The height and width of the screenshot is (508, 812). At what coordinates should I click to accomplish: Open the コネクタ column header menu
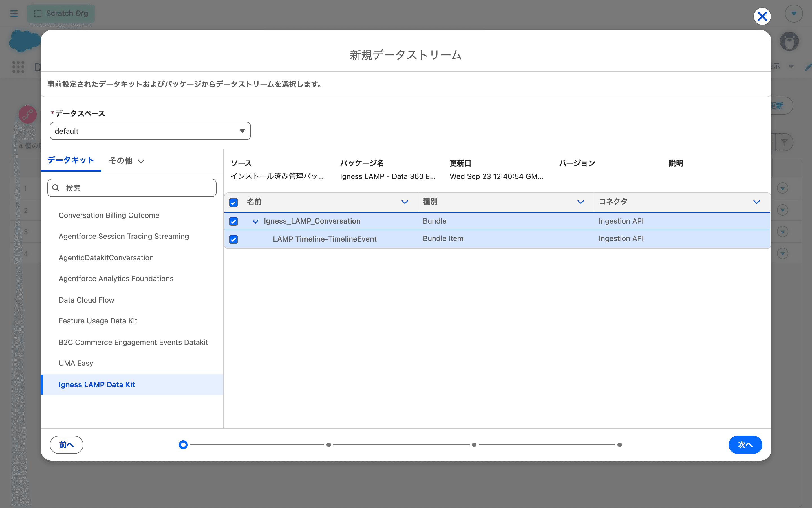(756, 202)
